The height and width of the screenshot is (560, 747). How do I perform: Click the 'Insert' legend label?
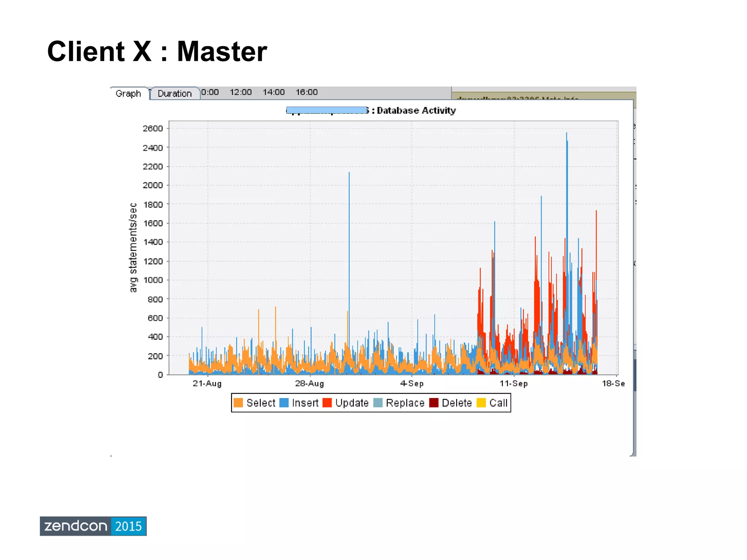[x=305, y=403]
